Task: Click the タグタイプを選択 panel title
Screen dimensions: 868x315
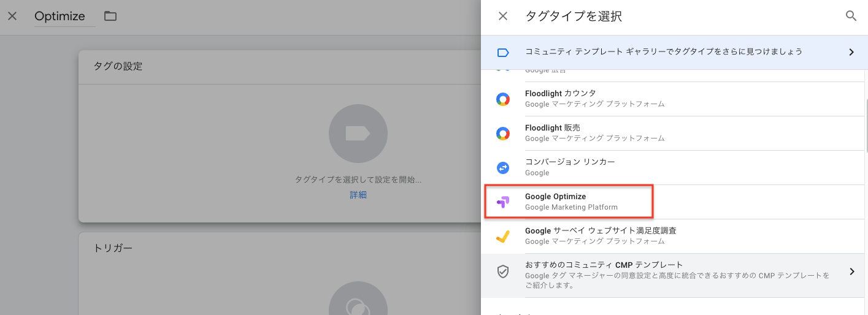Action: click(x=574, y=17)
